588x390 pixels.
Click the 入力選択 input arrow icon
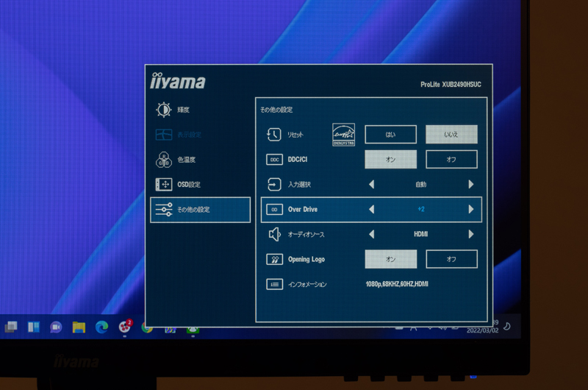coord(274,184)
